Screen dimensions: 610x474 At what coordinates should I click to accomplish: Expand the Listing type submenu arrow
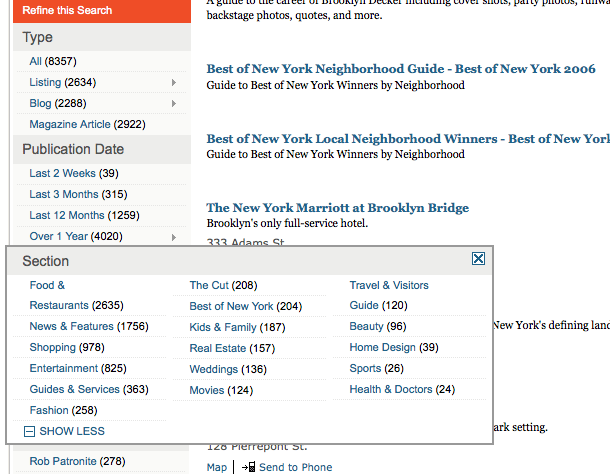174,82
